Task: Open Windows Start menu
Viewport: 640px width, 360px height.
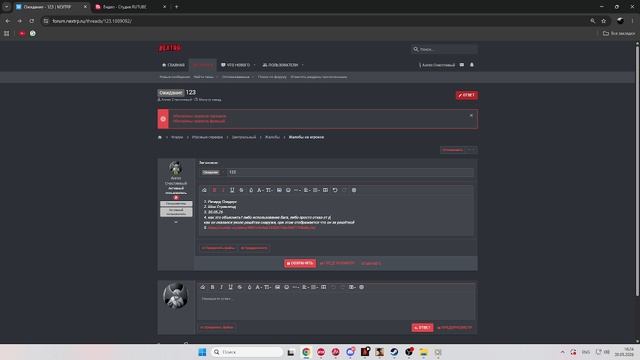Action: point(202,352)
